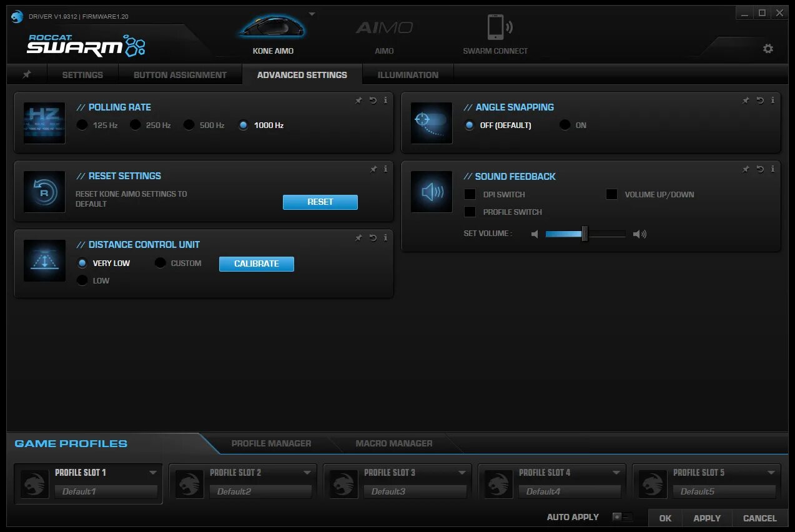Click the Calibrate button
Viewport: 795px width, 532px height.
pos(257,264)
